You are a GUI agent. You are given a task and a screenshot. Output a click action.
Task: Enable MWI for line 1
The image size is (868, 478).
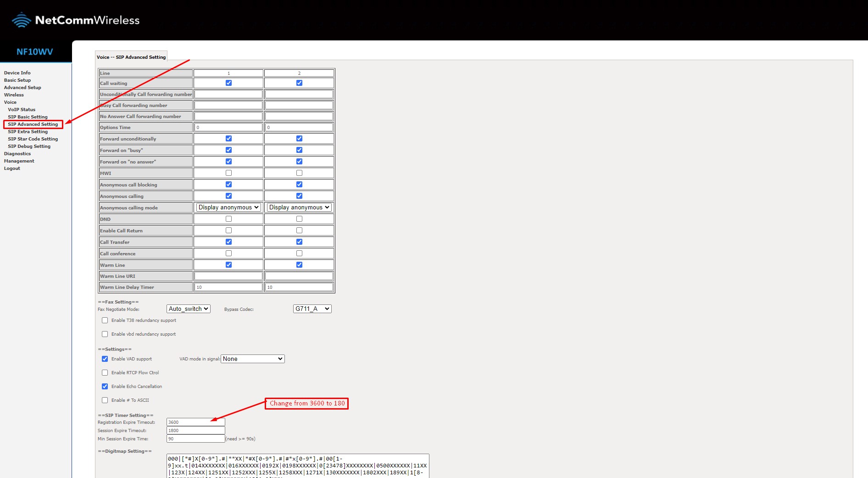[x=228, y=173]
